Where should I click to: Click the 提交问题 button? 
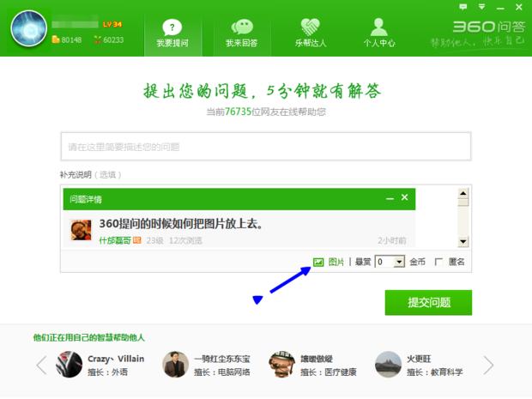point(428,303)
